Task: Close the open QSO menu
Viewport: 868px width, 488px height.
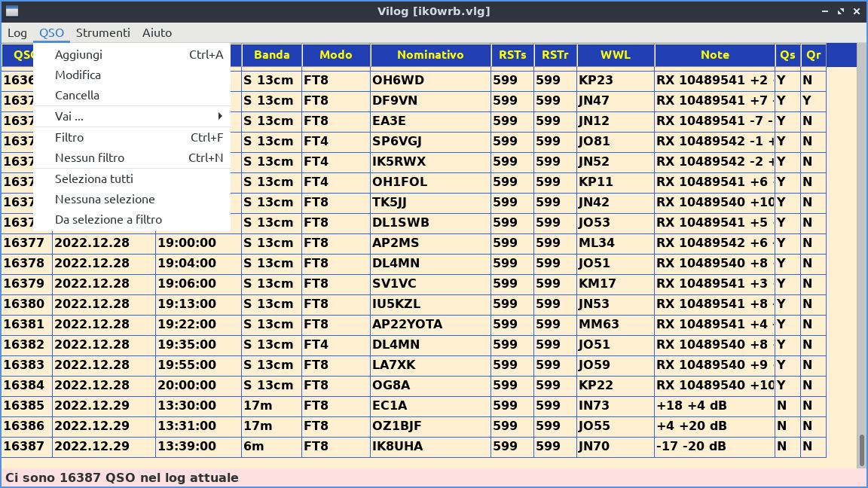Action: pyautogui.click(x=51, y=32)
